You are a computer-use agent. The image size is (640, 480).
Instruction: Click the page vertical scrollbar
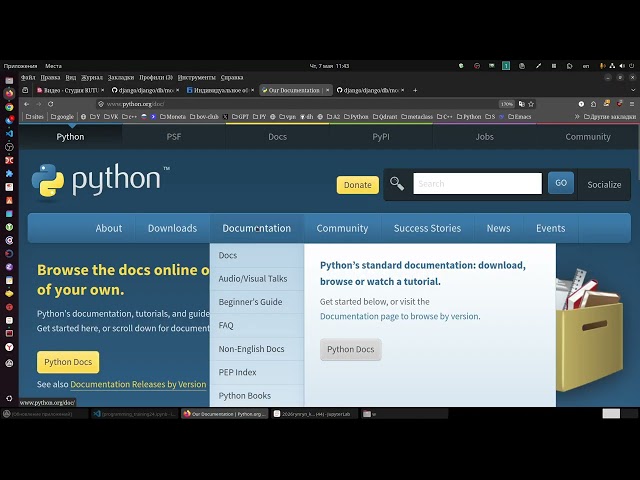point(637,152)
